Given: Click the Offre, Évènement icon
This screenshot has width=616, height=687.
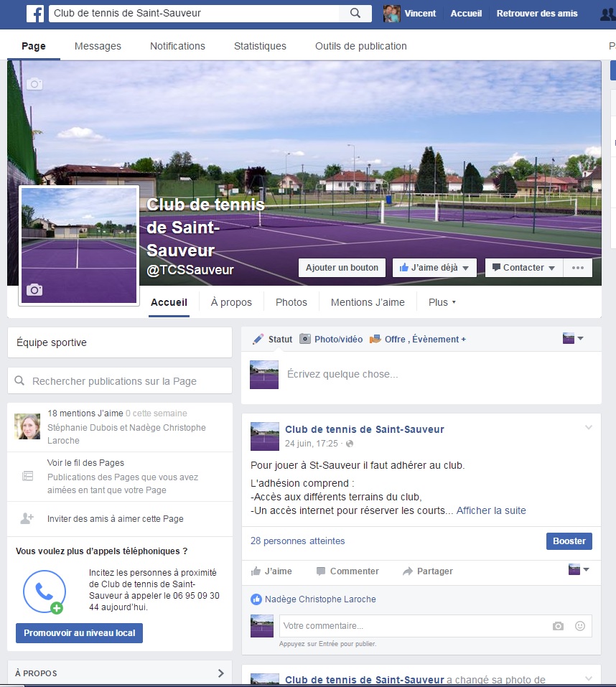Looking at the screenshot, I should (x=375, y=339).
